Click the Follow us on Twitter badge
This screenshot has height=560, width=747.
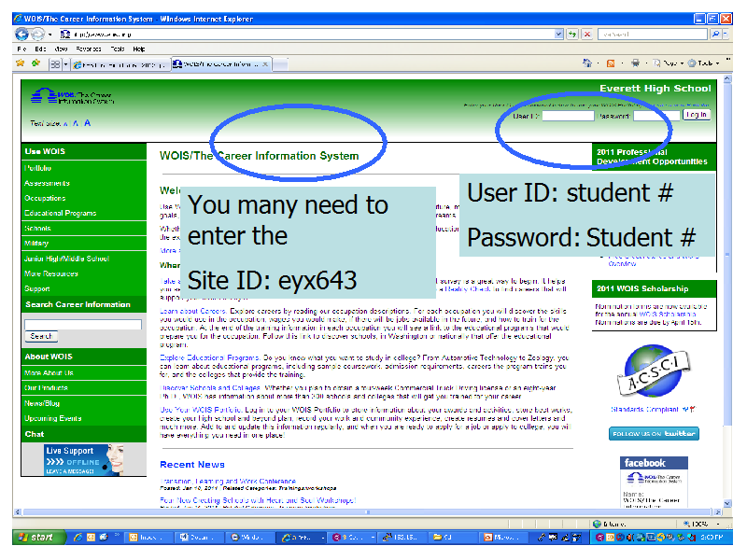[x=654, y=433]
